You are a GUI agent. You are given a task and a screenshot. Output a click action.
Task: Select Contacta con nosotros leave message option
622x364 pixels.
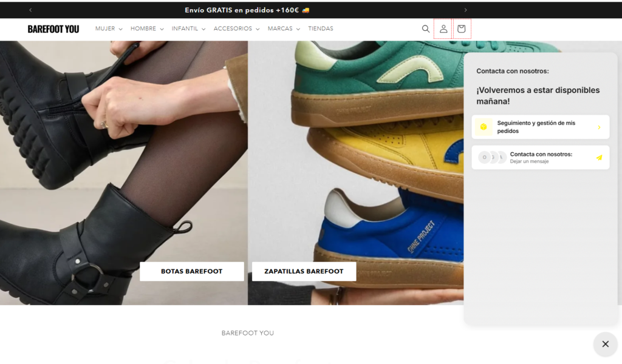540,158
